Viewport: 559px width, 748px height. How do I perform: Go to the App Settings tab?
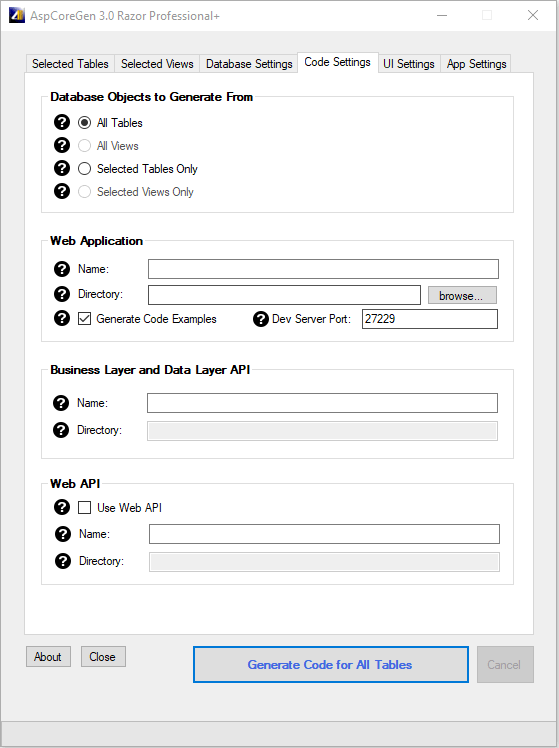(x=476, y=64)
